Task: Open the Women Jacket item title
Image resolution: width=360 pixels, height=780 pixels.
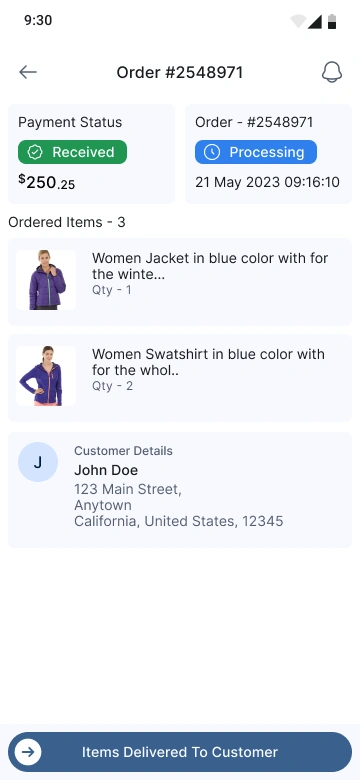Action: (210, 266)
